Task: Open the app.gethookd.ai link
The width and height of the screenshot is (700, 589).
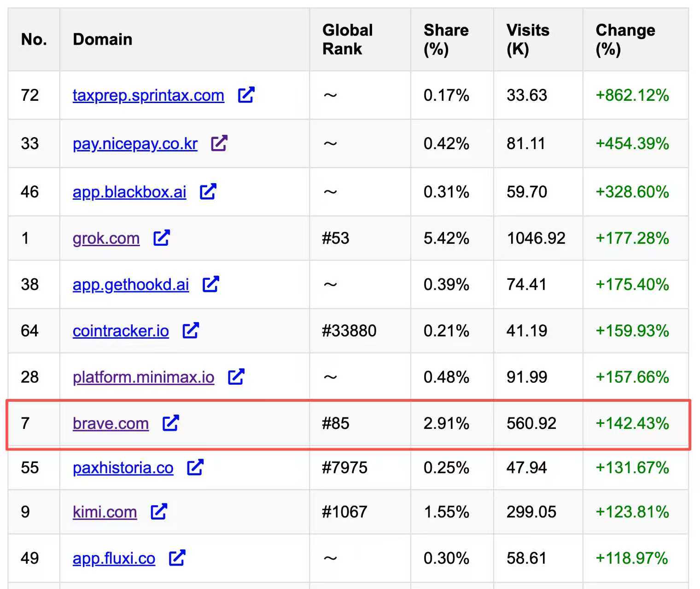Action: 131,285
